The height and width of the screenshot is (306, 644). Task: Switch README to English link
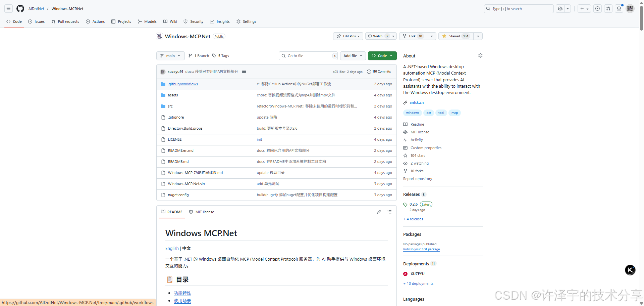pos(172,249)
